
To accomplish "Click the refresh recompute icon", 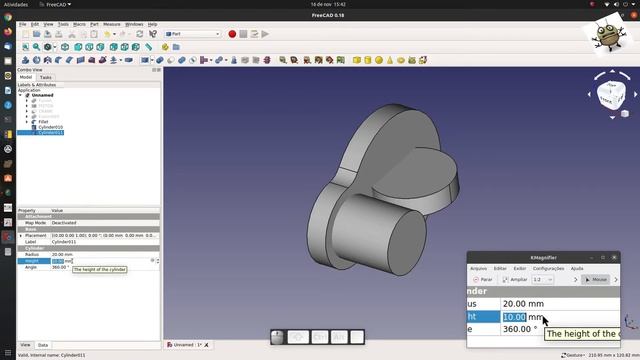I will [x=140, y=34].
